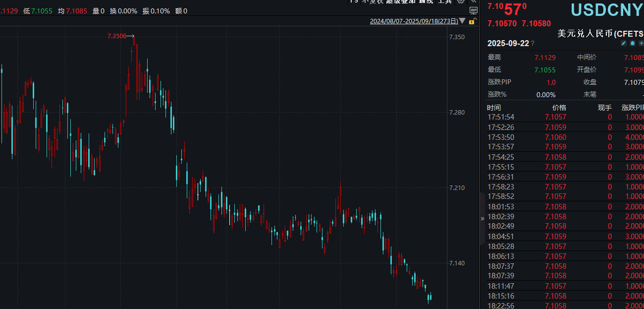
Task: Open chart settings via the gear icon
Action: (x=460, y=1)
